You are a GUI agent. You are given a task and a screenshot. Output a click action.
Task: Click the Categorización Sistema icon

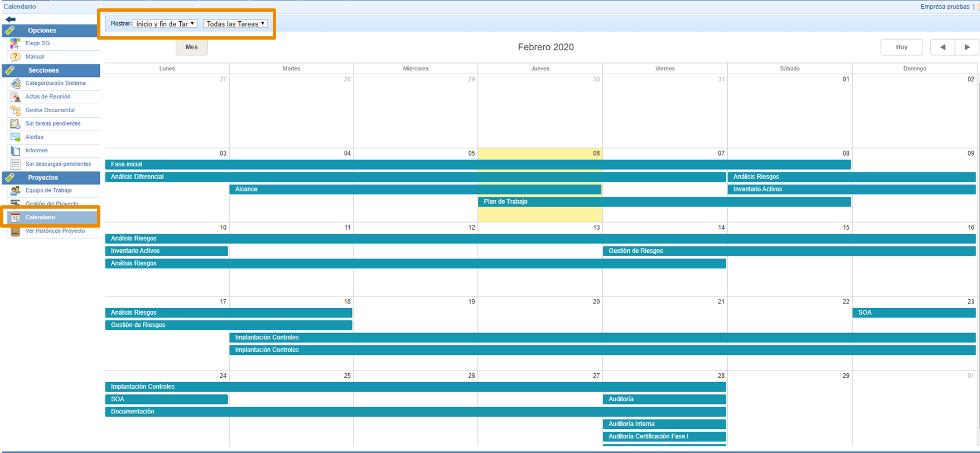[x=16, y=83]
